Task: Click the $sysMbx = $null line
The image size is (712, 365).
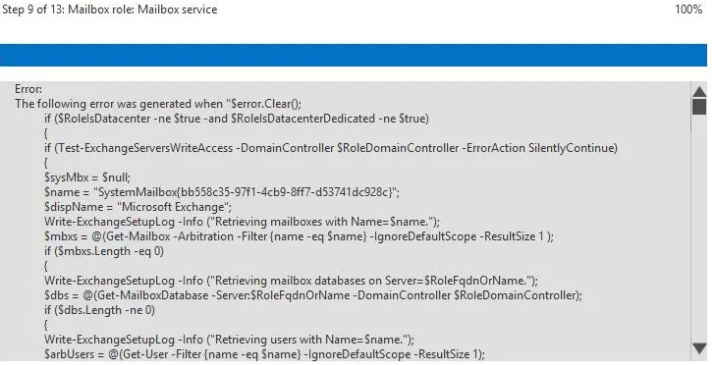Action: [87, 178]
